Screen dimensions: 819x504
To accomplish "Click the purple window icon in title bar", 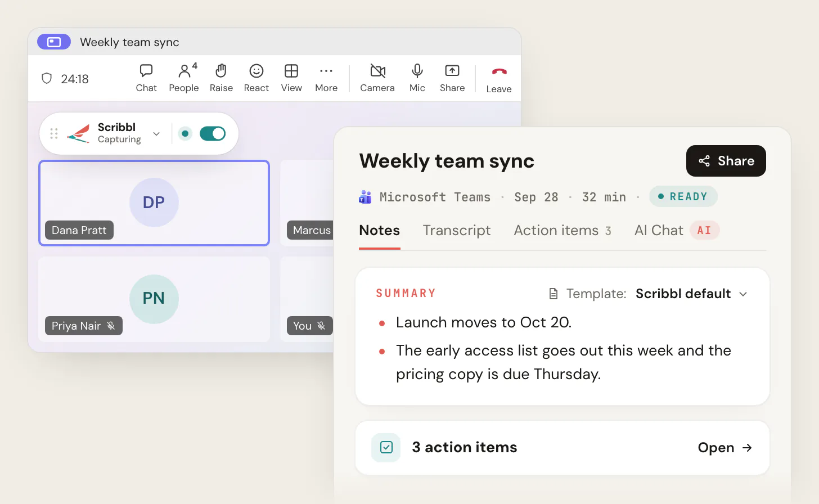I will coord(54,42).
